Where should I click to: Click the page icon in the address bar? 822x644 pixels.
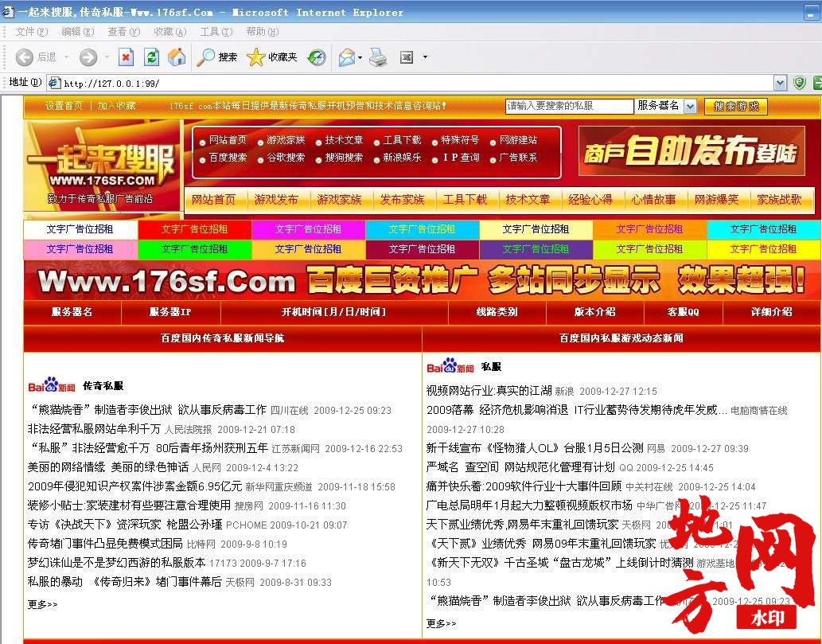coord(55,83)
